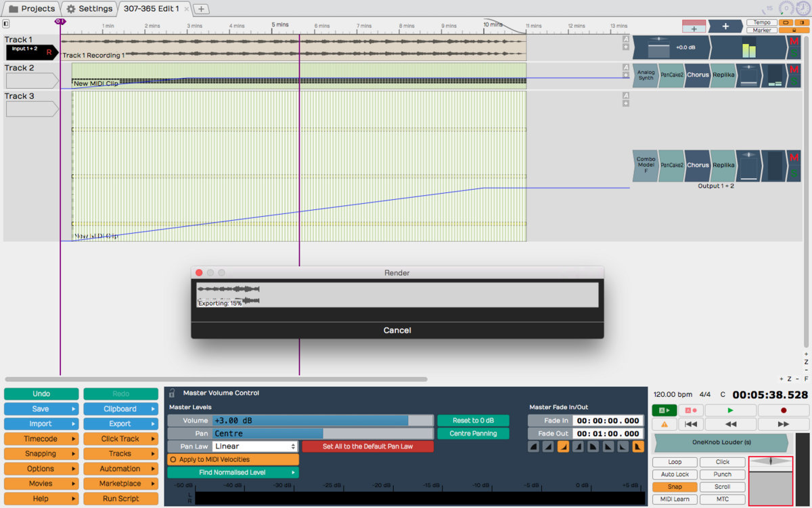Click the master Volume slider
This screenshot has height=508, width=812.
coord(322,421)
